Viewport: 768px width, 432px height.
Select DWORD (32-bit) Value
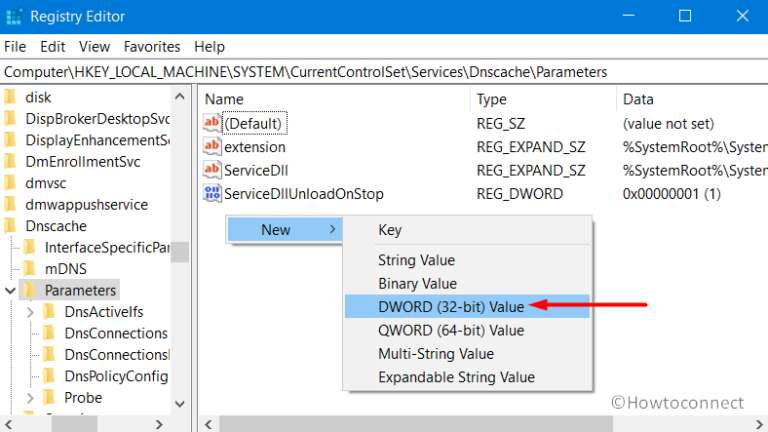tap(467, 307)
